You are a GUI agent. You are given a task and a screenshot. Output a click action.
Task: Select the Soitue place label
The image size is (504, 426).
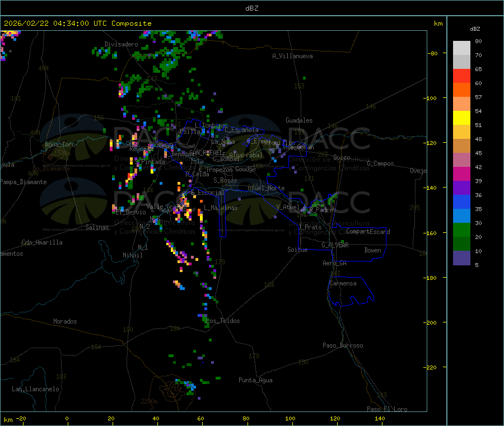pyautogui.click(x=297, y=250)
